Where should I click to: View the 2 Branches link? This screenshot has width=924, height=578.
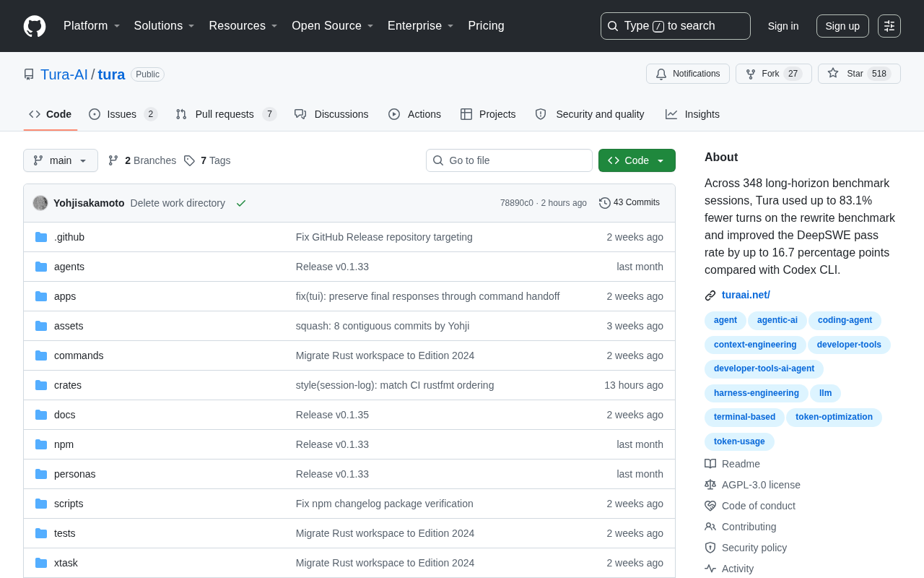(x=141, y=160)
